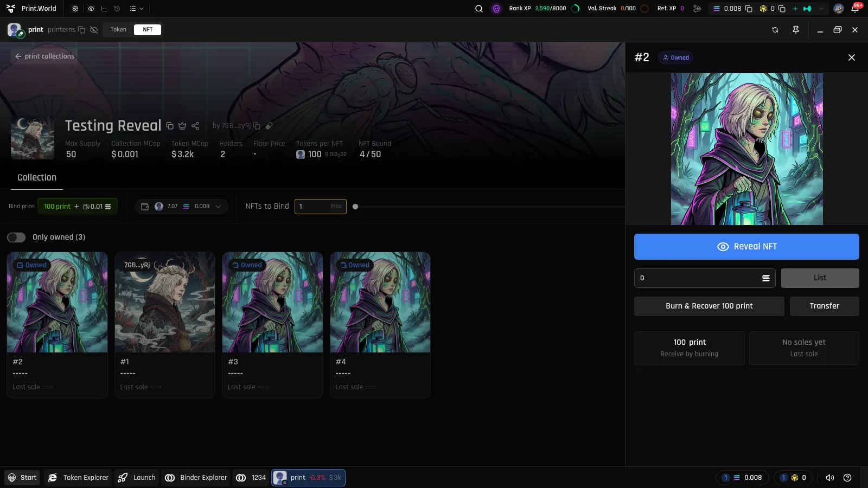Toggle the hide token eye-slash icon
Image resolution: width=868 pixels, height=488 pixels.
94,30
